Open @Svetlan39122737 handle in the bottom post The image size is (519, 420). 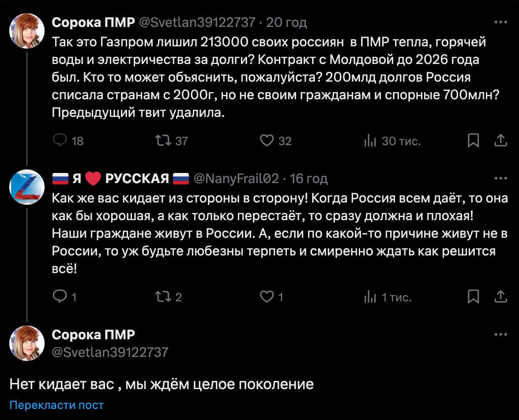[x=110, y=352]
